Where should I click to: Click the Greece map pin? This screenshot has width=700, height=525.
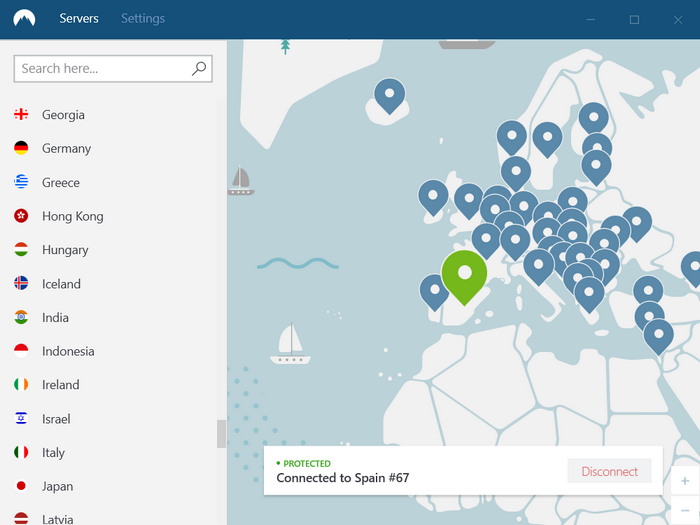coord(589,293)
